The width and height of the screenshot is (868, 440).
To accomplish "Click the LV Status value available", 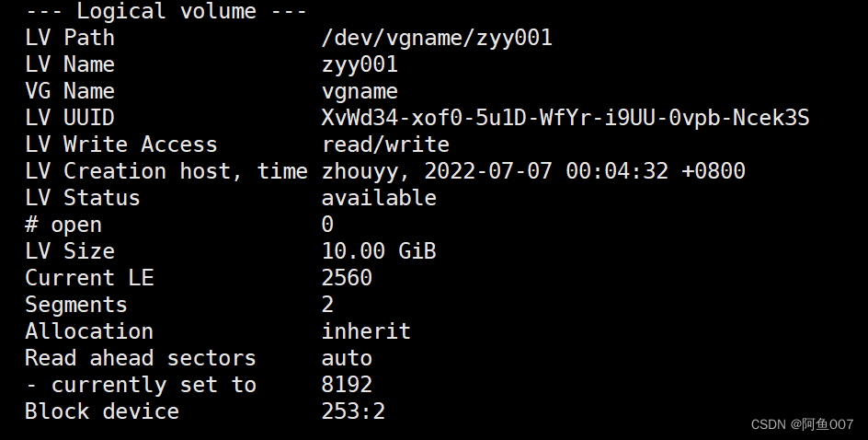I will click(x=379, y=198).
